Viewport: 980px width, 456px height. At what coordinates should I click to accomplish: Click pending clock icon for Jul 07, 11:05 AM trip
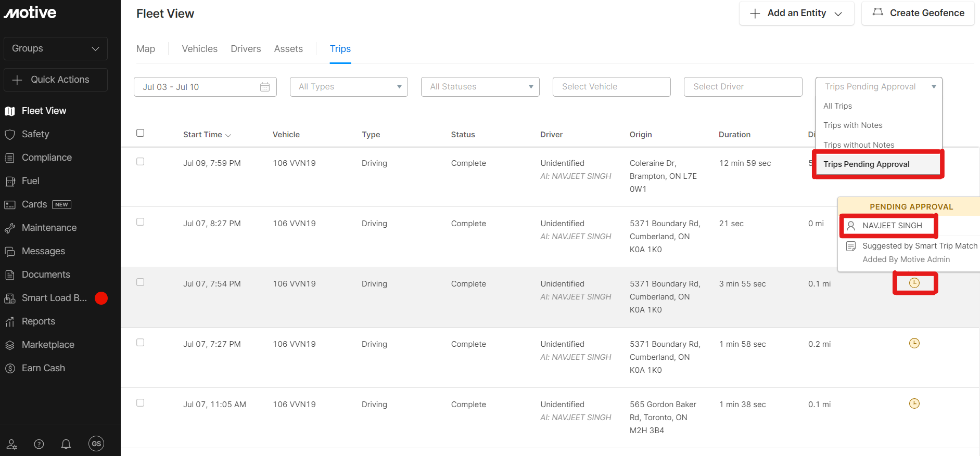tap(914, 403)
